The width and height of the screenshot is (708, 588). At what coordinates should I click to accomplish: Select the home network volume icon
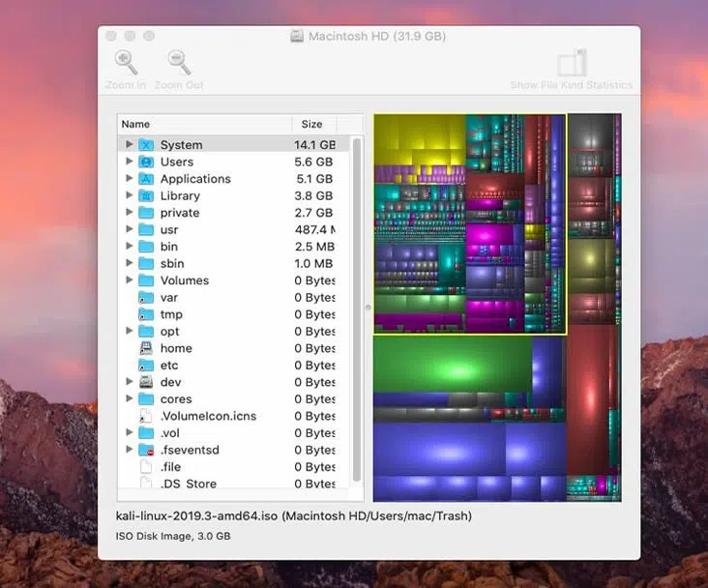[x=146, y=348]
